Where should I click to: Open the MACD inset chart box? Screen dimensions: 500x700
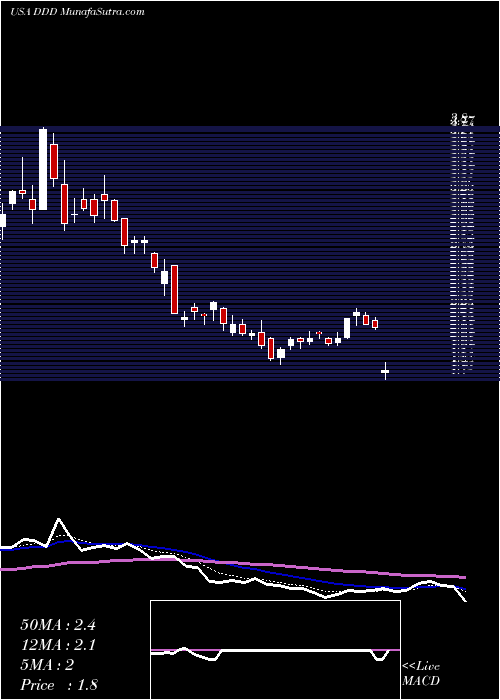[x=275, y=650]
